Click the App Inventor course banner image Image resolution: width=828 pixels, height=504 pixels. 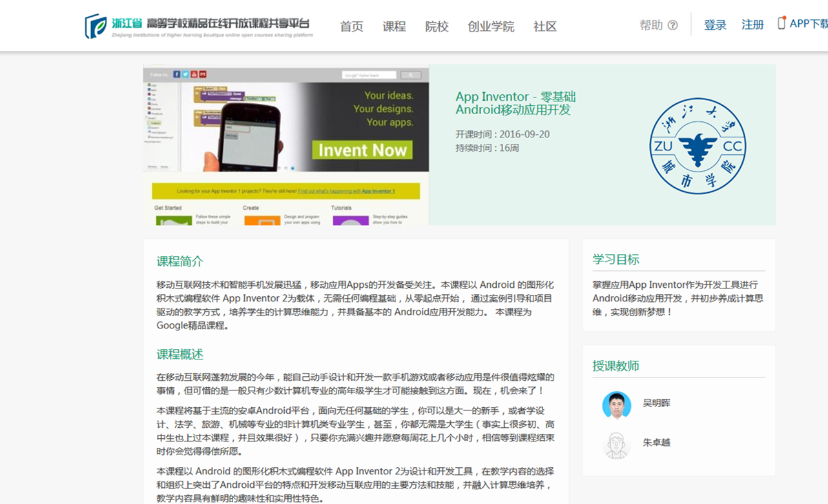[x=286, y=145]
